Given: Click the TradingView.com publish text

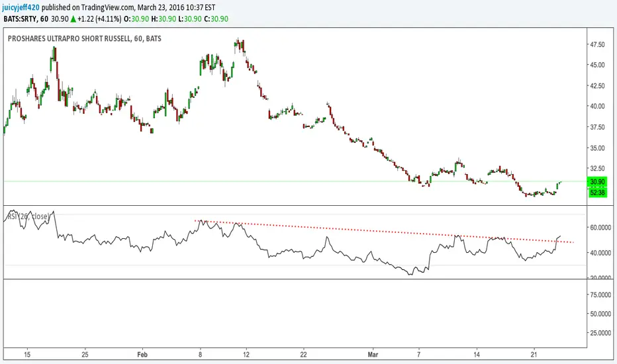Looking at the screenshot, I should [107, 7].
